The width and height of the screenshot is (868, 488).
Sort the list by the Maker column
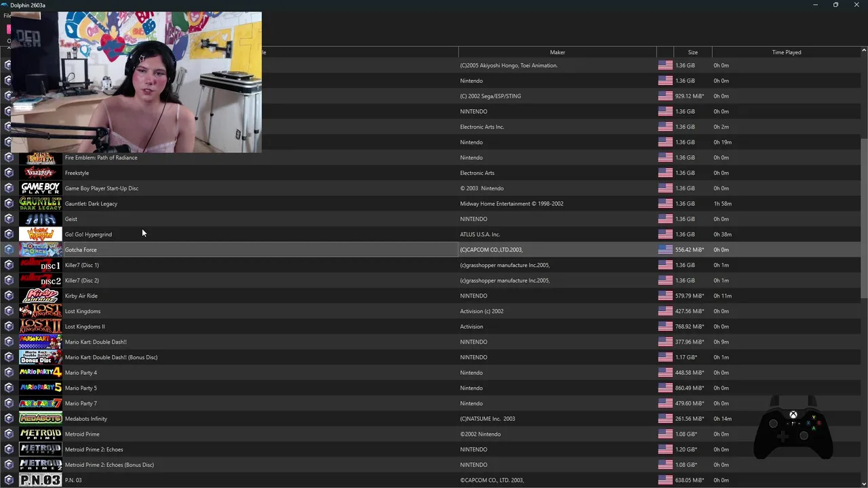point(557,52)
